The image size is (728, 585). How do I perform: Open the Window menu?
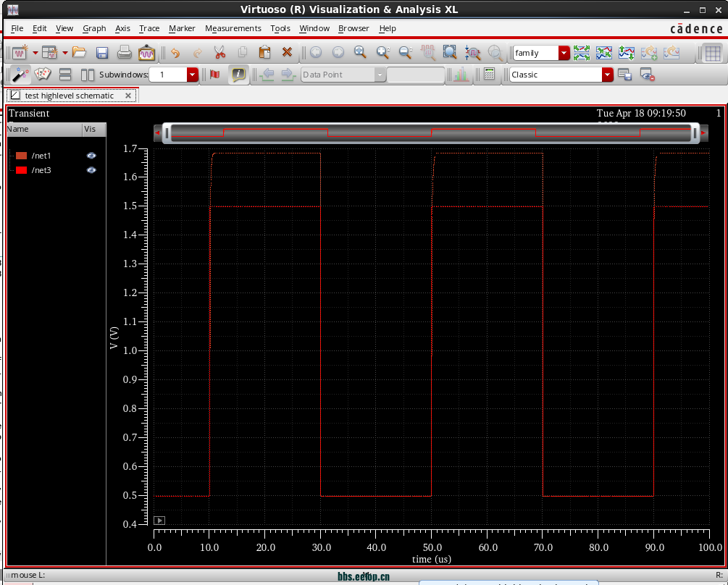point(314,28)
